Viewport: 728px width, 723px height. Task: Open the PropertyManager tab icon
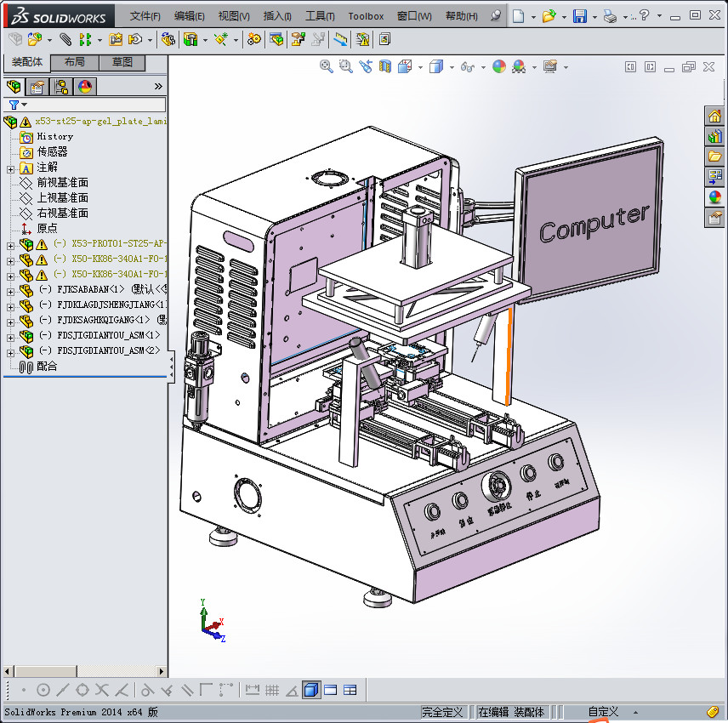click(37, 87)
